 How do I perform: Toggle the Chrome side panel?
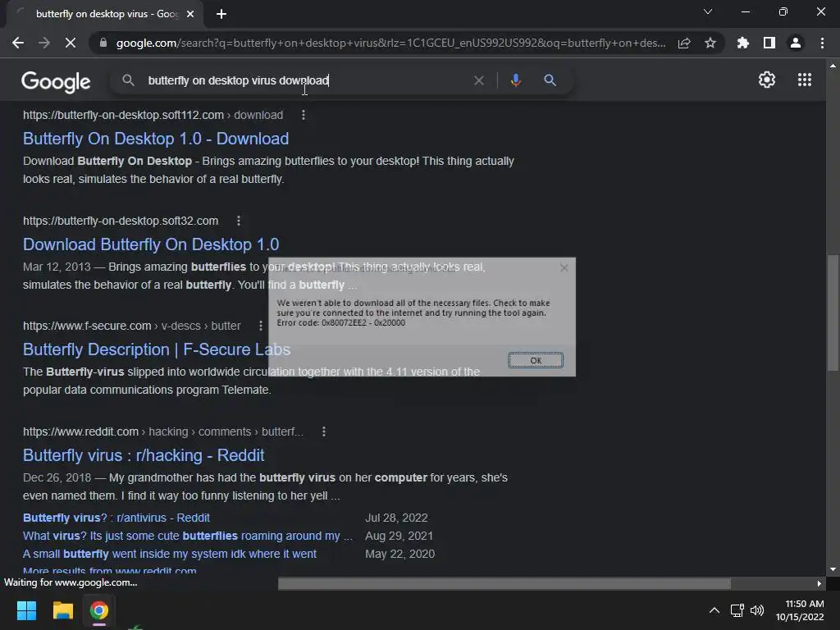769,43
